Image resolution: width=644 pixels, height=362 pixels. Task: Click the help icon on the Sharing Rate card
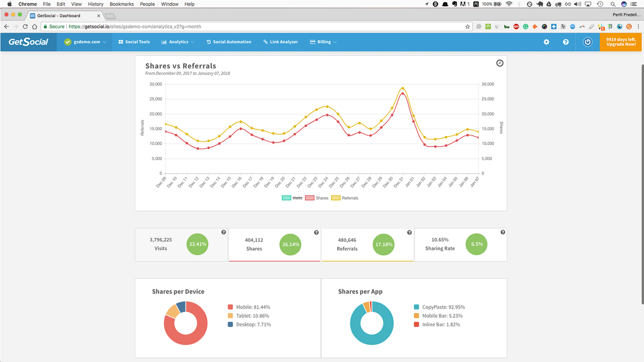pyautogui.click(x=503, y=232)
